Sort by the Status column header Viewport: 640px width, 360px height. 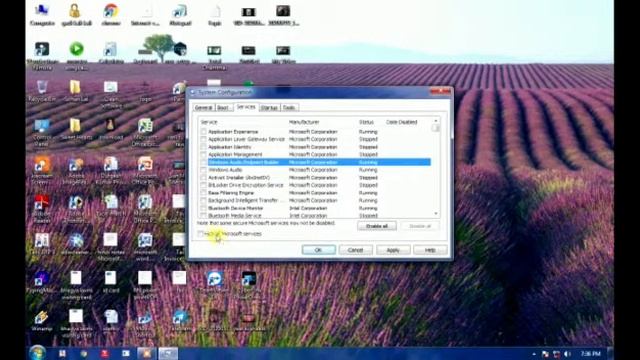pyautogui.click(x=371, y=122)
